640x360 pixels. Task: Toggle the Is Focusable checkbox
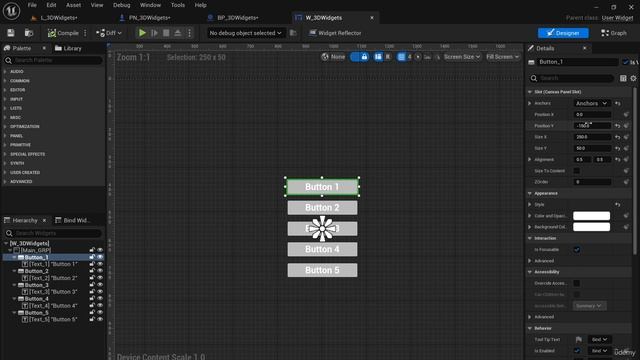click(577, 249)
